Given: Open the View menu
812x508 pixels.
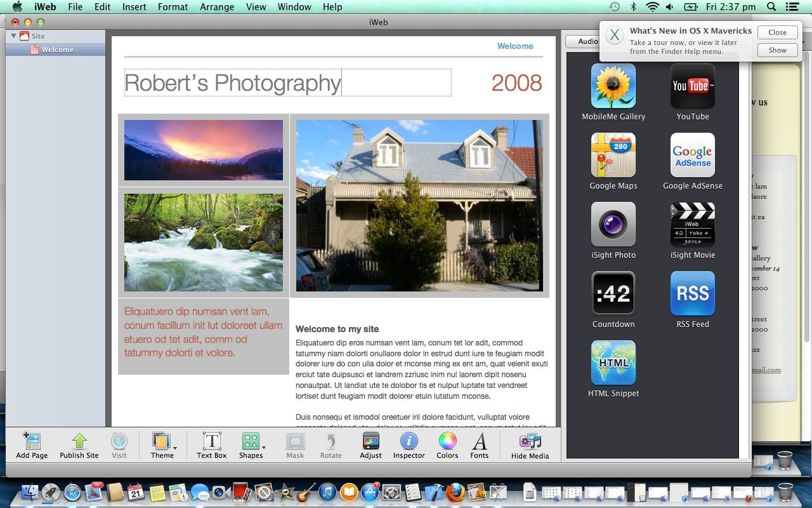Looking at the screenshot, I should pos(256,7).
